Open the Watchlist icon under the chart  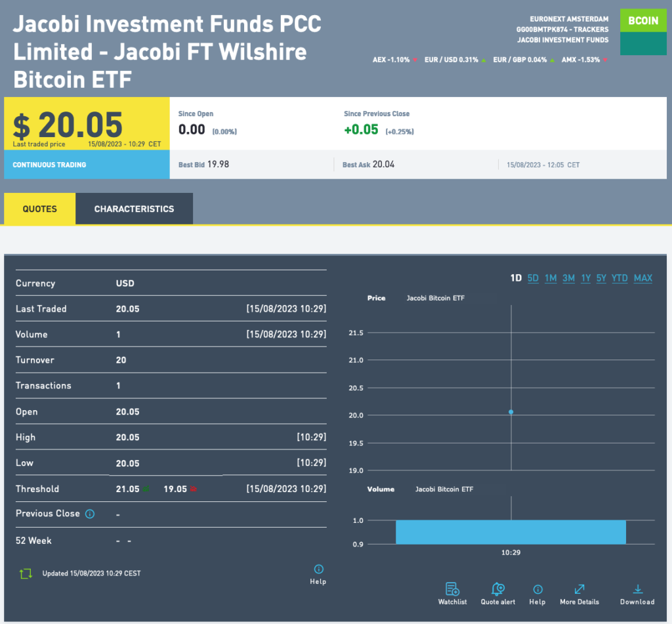click(x=452, y=589)
